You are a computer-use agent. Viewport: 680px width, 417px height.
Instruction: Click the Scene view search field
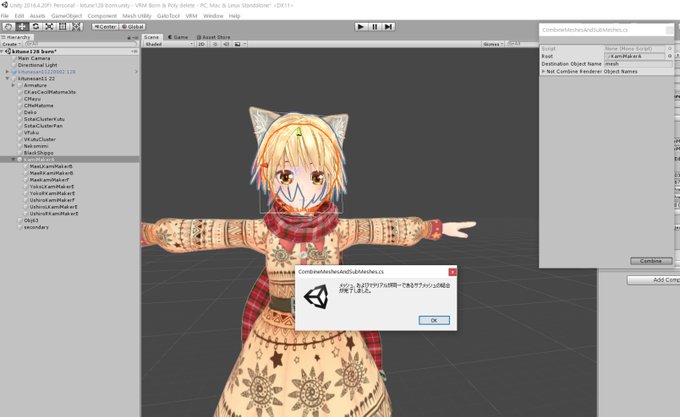[x=522, y=44]
